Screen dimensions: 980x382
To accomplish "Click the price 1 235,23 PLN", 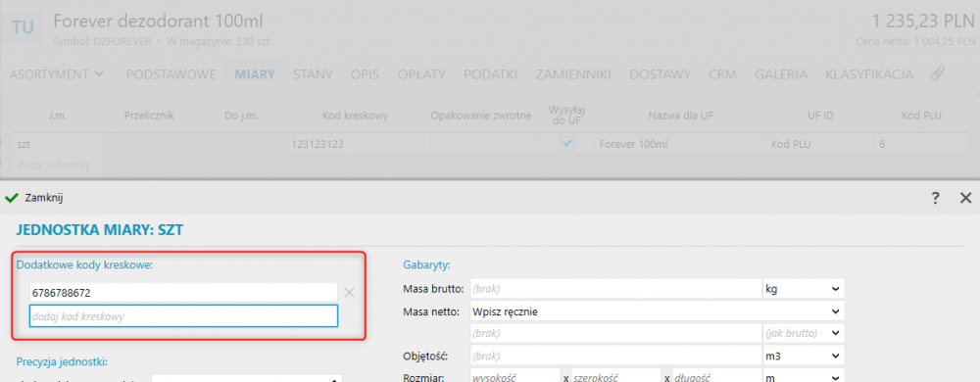I will tap(923, 22).
